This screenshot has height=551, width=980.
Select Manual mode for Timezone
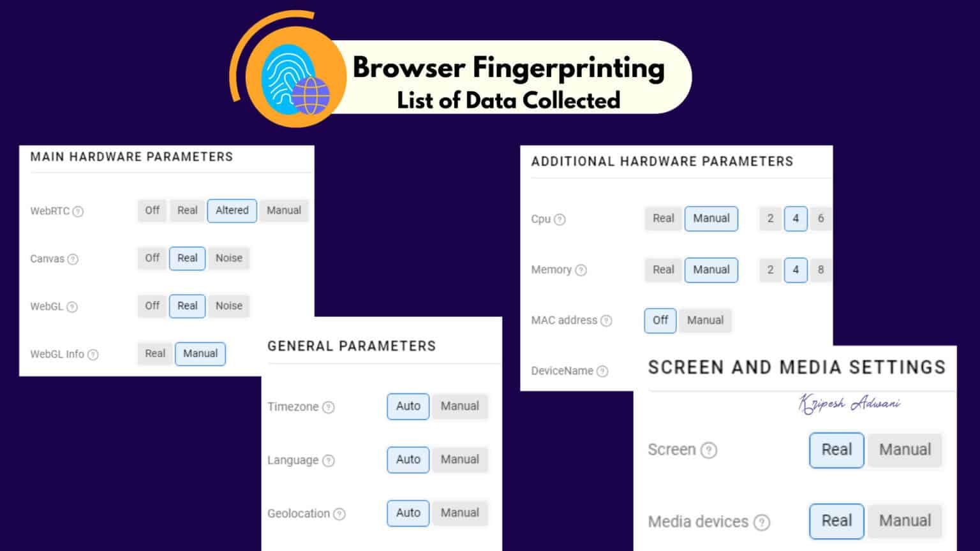[460, 406]
